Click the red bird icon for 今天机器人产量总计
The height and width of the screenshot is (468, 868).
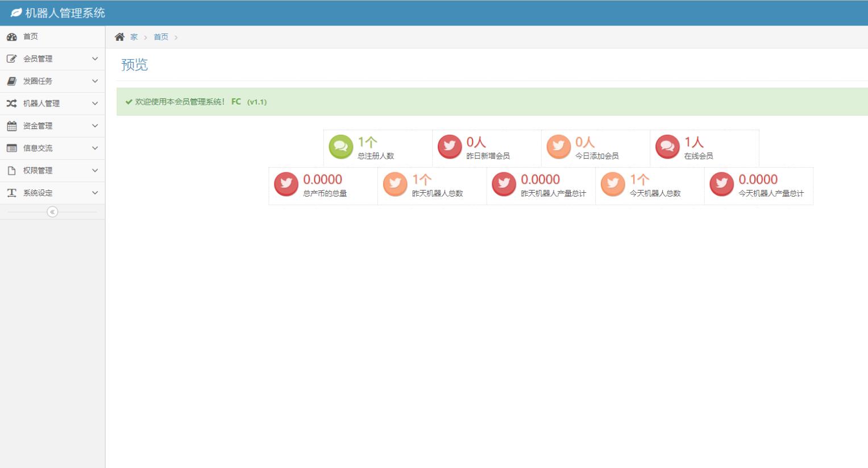click(x=722, y=184)
